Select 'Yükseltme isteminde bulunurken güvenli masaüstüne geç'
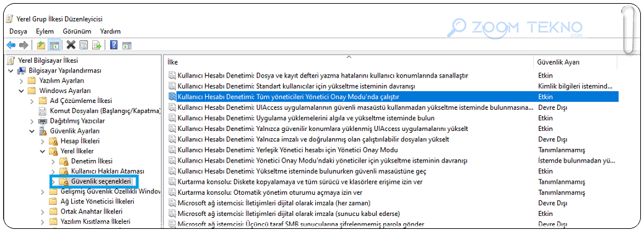 click(302, 171)
